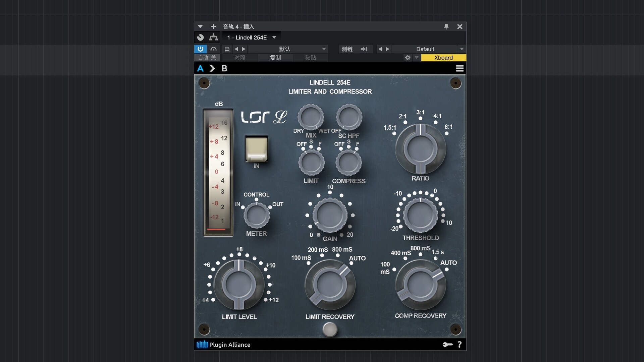Open the help question mark

pyautogui.click(x=460, y=345)
